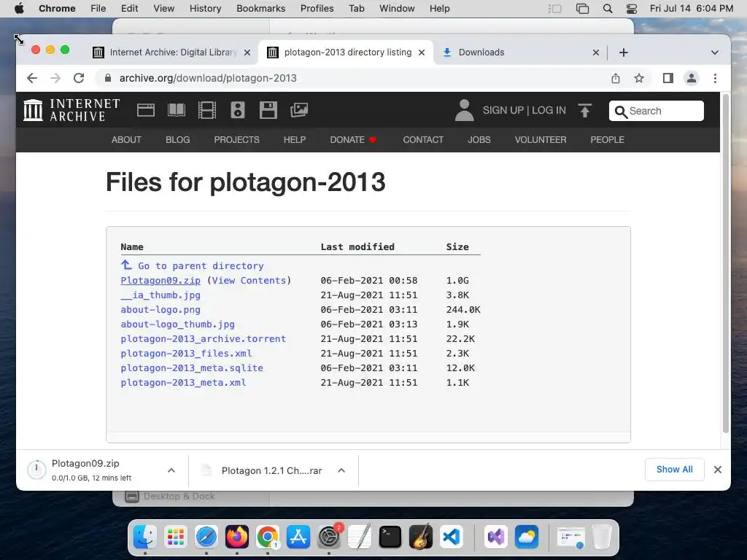Open __ia_thumb.jpg file link
Image resolution: width=747 pixels, height=560 pixels.
(x=160, y=295)
